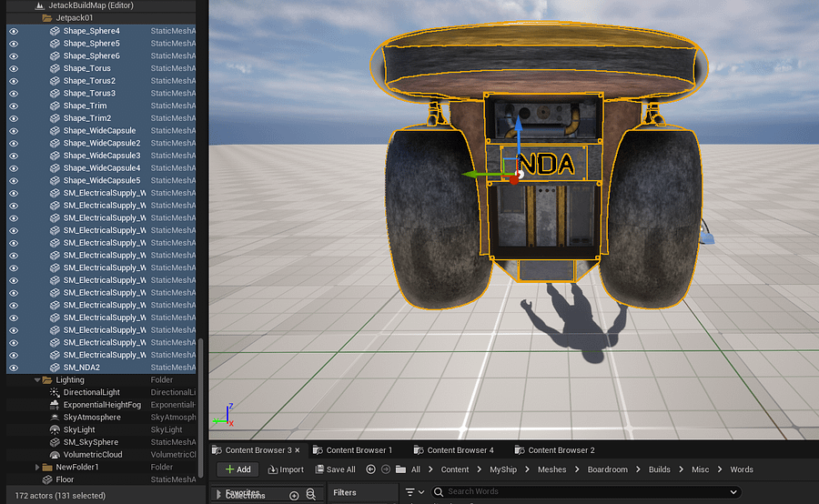Viewport: 819px width, 504px height.
Task: Click the Filters label
Action: click(345, 492)
